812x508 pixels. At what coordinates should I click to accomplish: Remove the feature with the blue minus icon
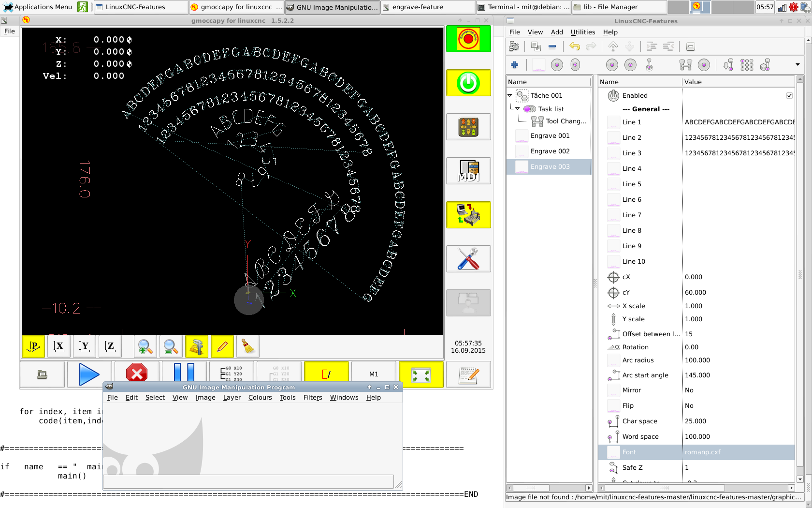552,46
